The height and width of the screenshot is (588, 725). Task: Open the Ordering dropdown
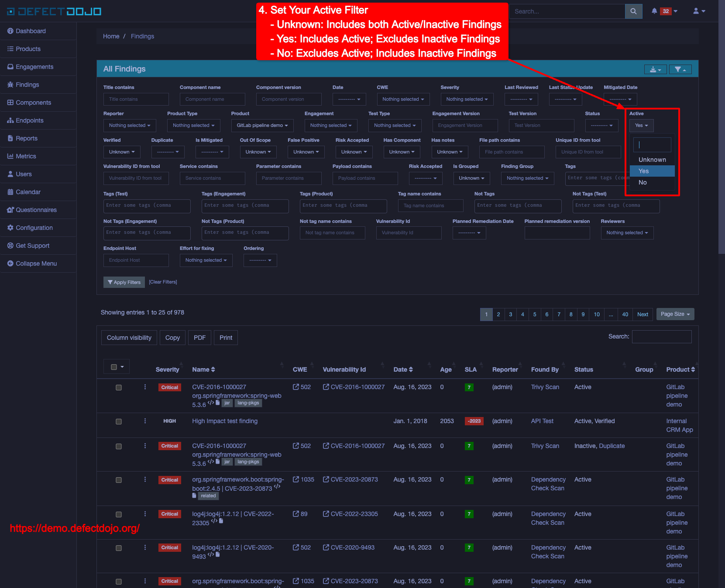click(x=260, y=260)
